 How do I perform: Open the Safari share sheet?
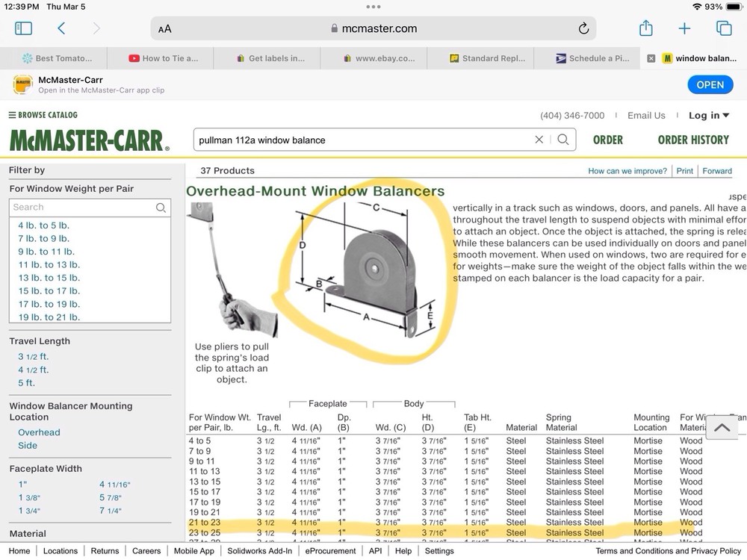click(x=646, y=28)
